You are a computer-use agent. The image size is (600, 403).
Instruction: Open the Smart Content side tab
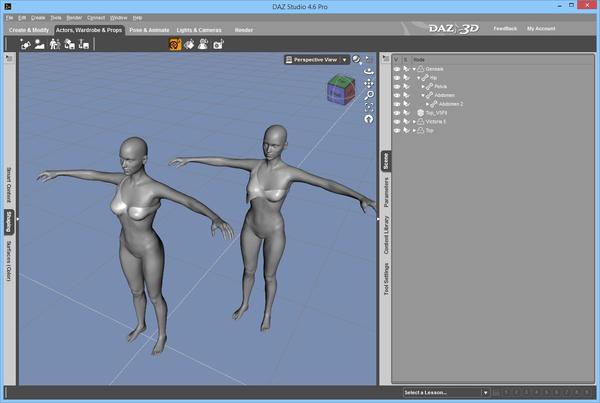tap(9, 184)
